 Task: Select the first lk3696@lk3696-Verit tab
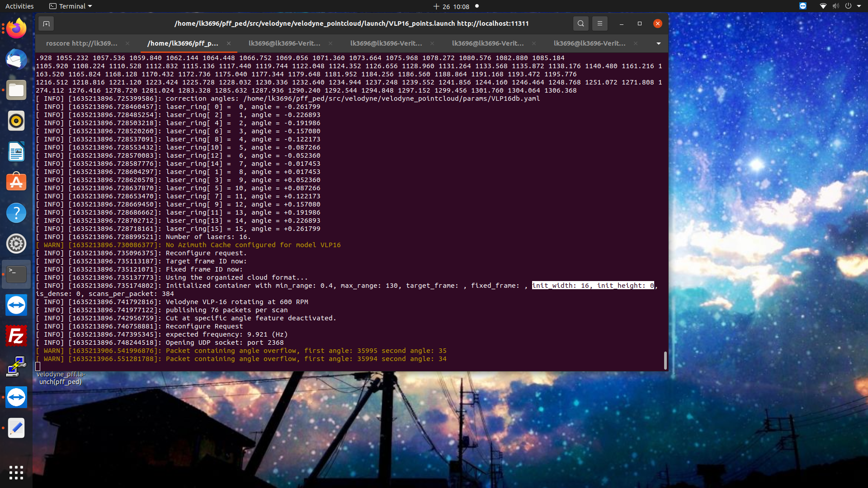click(285, 43)
